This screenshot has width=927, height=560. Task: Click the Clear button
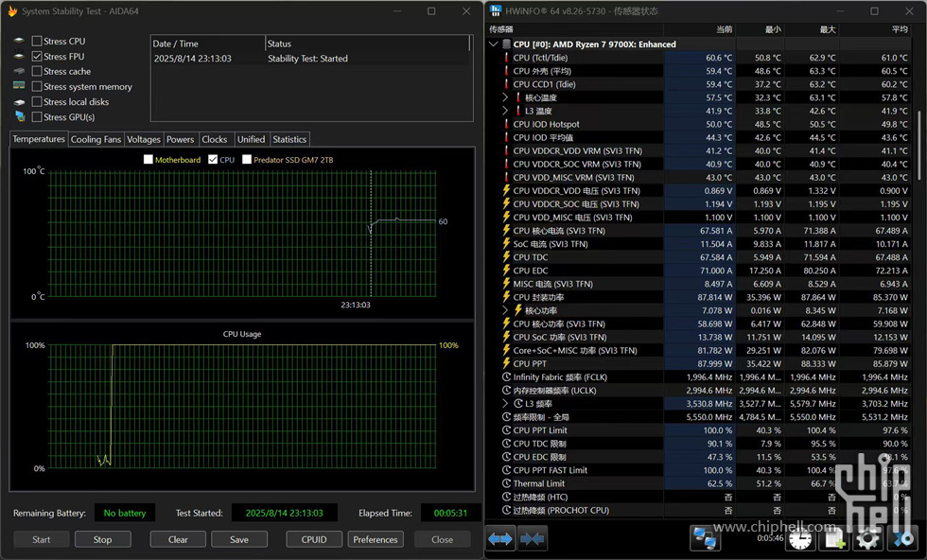pyautogui.click(x=178, y=539)
